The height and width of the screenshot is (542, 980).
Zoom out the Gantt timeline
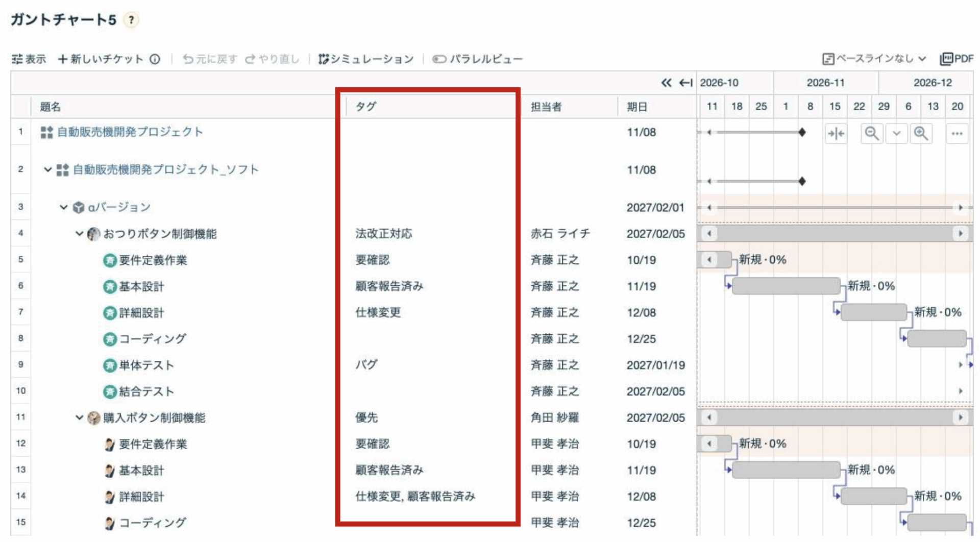872,134
